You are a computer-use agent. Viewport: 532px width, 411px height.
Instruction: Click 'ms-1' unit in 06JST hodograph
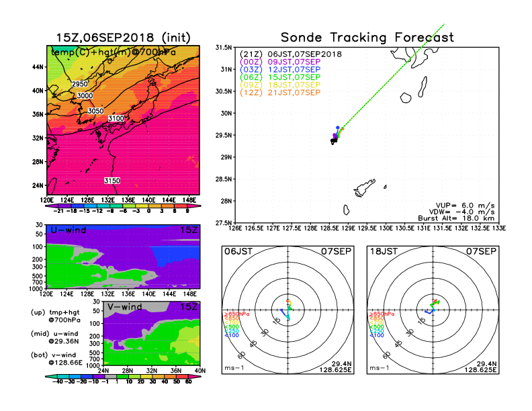(234, 368)
